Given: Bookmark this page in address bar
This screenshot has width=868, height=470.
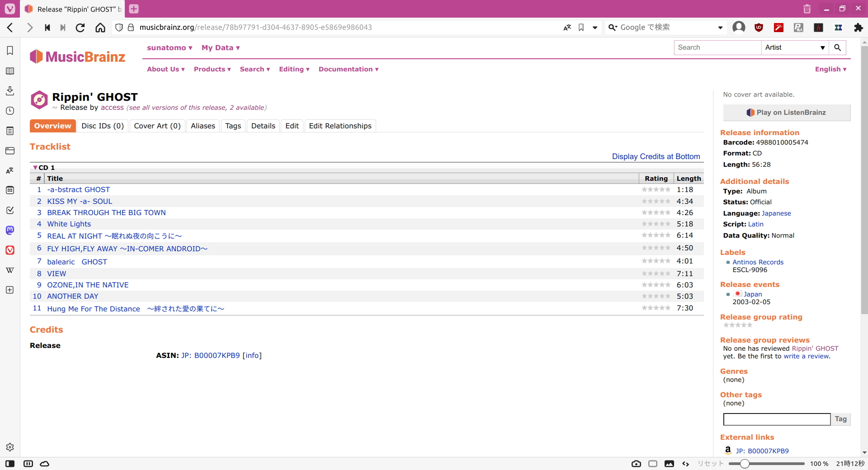Looking at the screenshot, I should point(581,28).
